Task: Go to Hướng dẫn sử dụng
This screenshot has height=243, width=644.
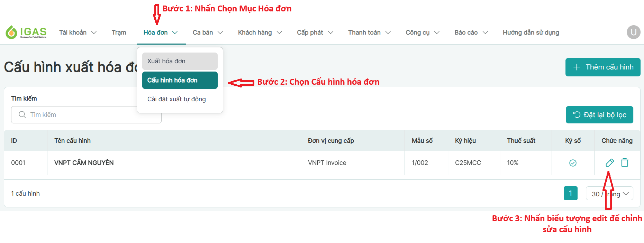Action: (530, 32)
